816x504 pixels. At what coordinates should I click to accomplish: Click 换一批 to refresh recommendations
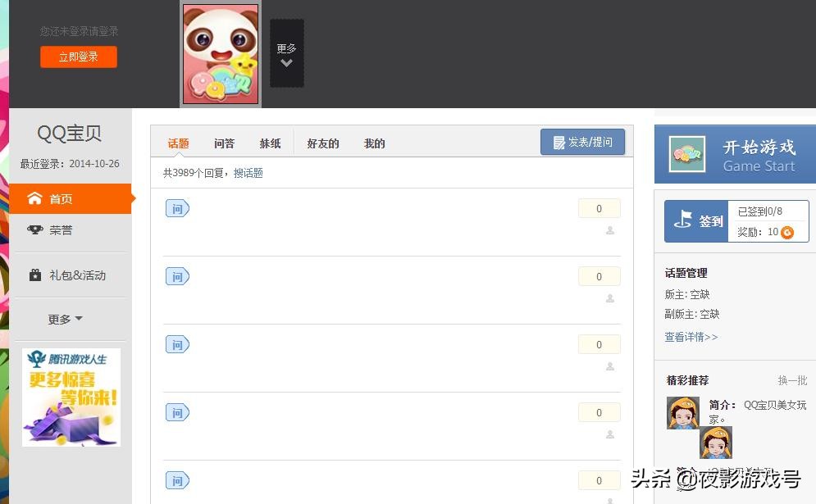click(792, 381)
